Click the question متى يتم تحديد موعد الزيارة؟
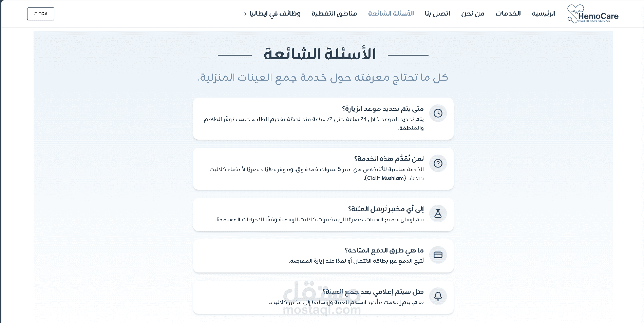 pyautogui.click(x=383, y=109)
